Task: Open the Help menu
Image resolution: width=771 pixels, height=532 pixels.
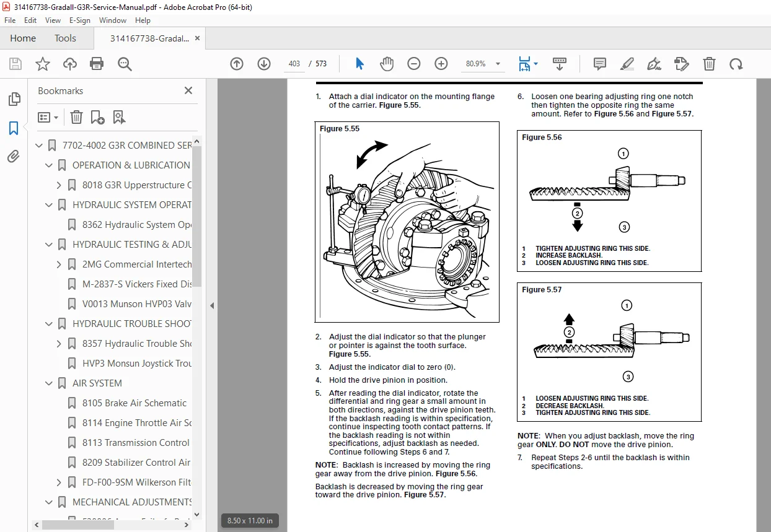Action: [x=143, y=20]
